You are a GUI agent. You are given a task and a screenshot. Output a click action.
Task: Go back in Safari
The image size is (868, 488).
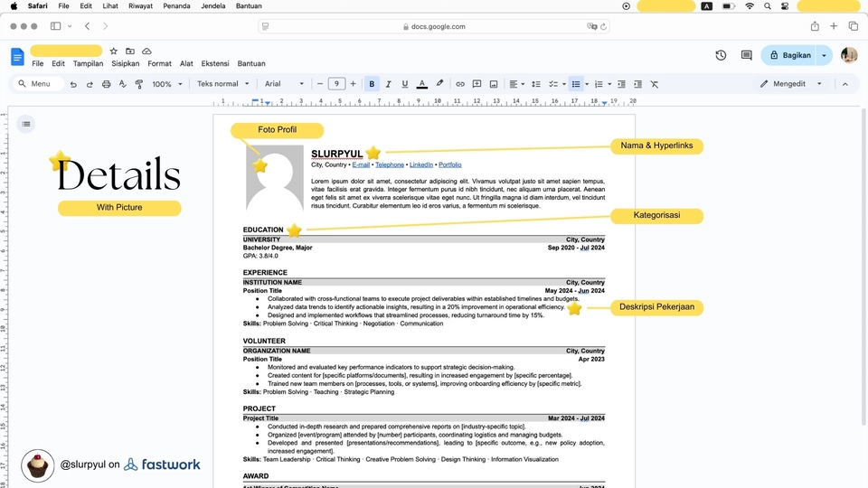[88, 26]
